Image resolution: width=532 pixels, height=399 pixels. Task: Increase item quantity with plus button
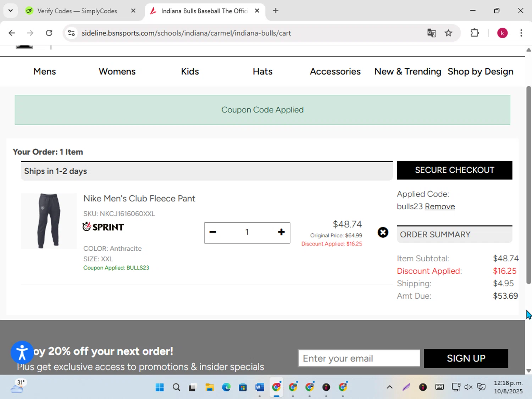click(281, 232)
